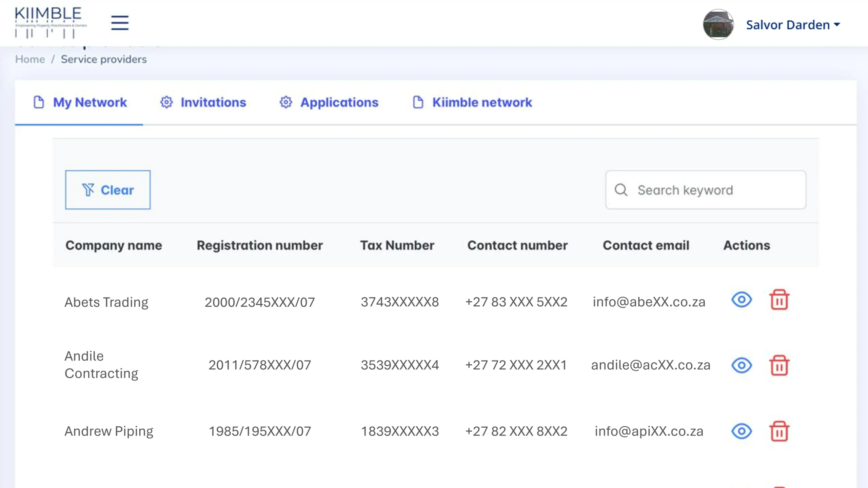View Abets Trading details eye icon
This screenshot has width=868, height=488.
pos(742,300)
